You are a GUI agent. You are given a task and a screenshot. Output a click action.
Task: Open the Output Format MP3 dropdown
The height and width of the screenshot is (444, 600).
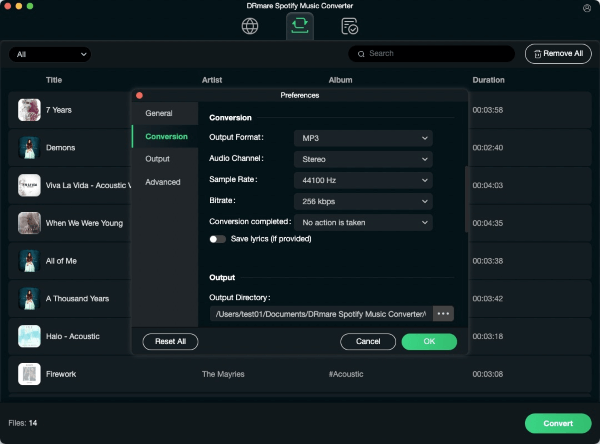(363, 138)
